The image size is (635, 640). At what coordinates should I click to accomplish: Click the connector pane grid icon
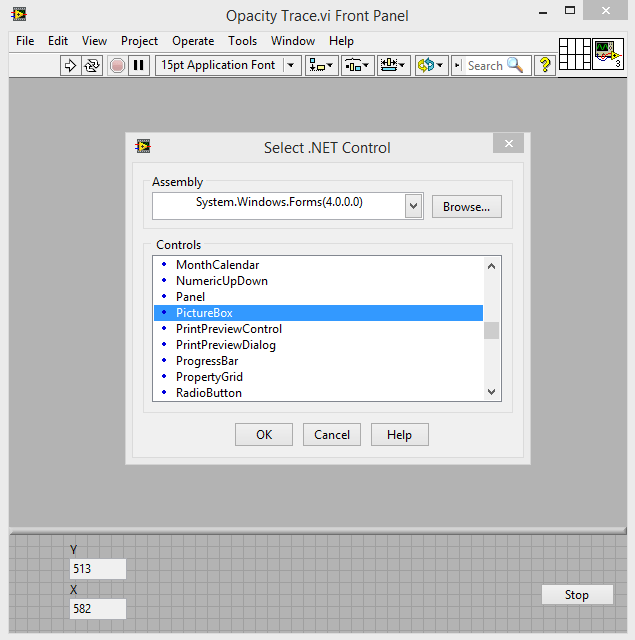pos(575,54)
